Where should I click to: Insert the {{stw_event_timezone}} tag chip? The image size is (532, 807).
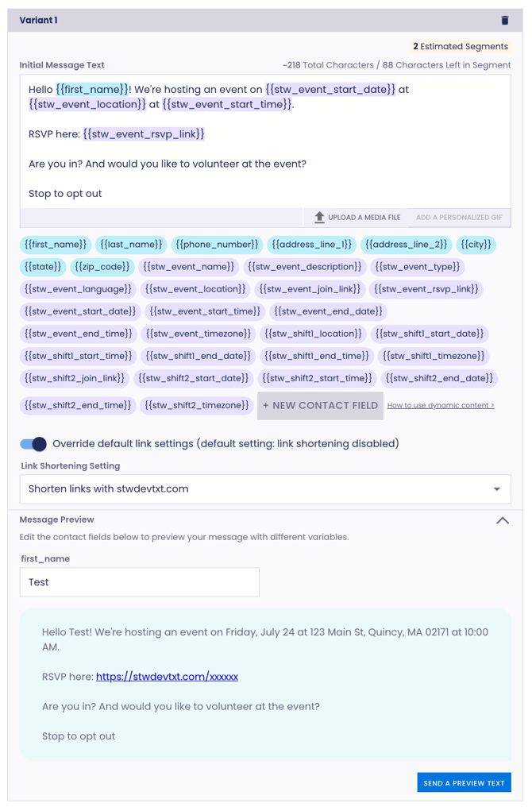[198, 334]
